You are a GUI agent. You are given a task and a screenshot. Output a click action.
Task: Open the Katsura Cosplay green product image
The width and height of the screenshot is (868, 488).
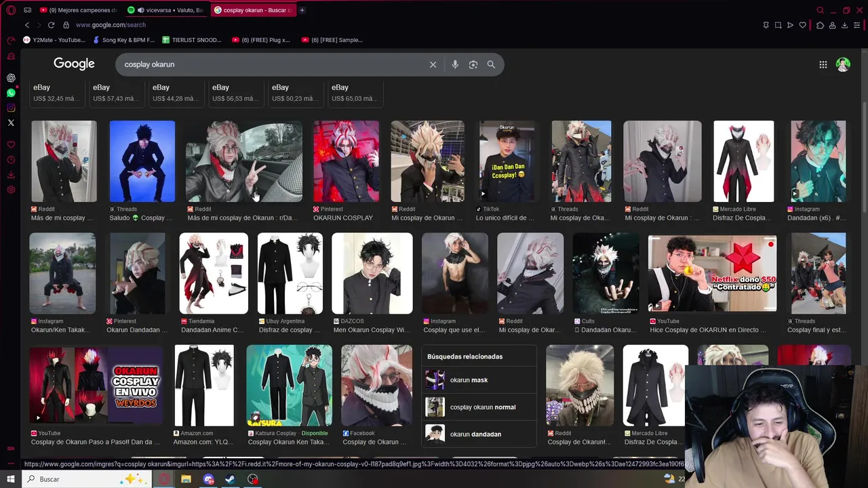point(290,385)
